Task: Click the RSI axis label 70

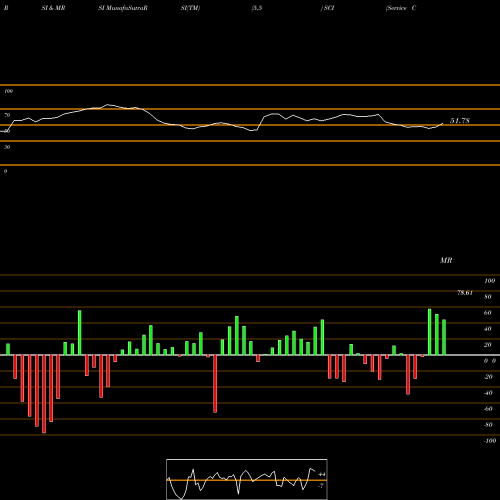Action: point(7,115)
